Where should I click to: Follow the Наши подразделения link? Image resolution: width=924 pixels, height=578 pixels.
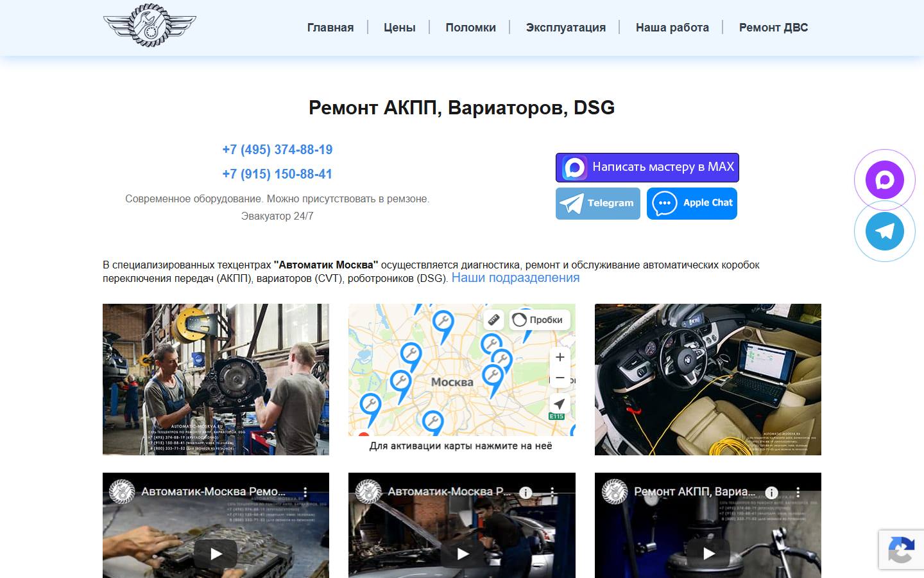coord(515,277)
